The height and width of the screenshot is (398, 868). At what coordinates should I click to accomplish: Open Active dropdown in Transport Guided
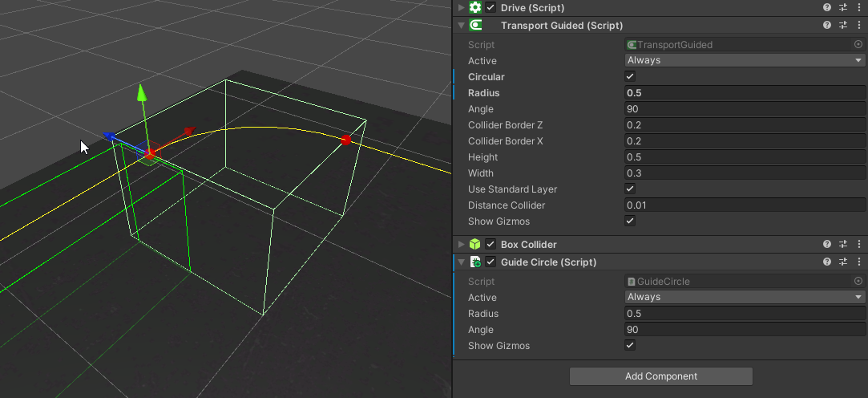(745, 61)
